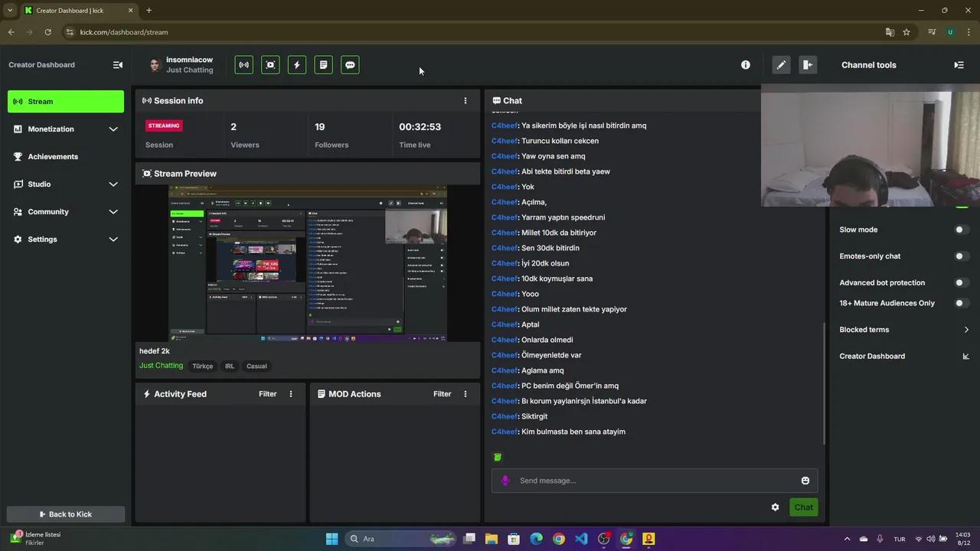
Task: Focus the Send message input field
Action: pos(655,481)
